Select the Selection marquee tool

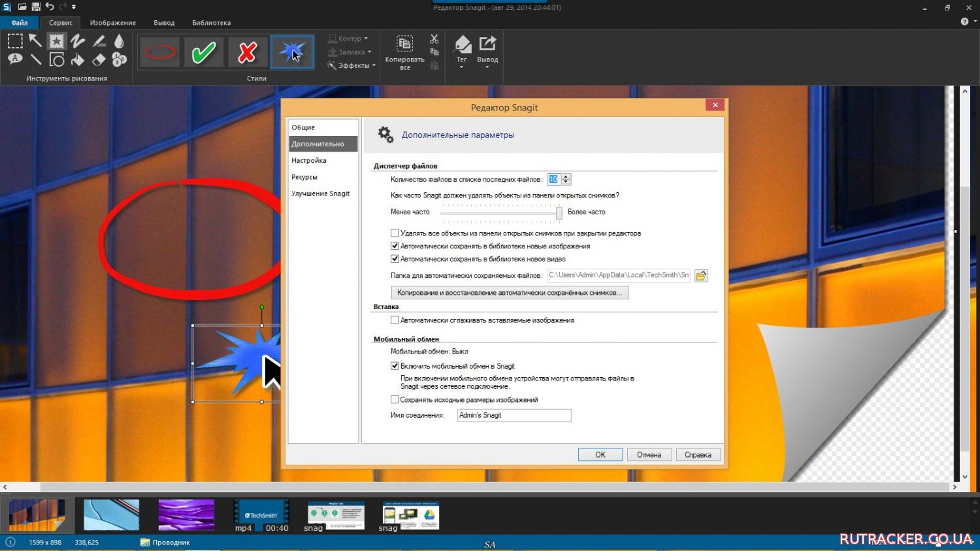pos(15,41)
